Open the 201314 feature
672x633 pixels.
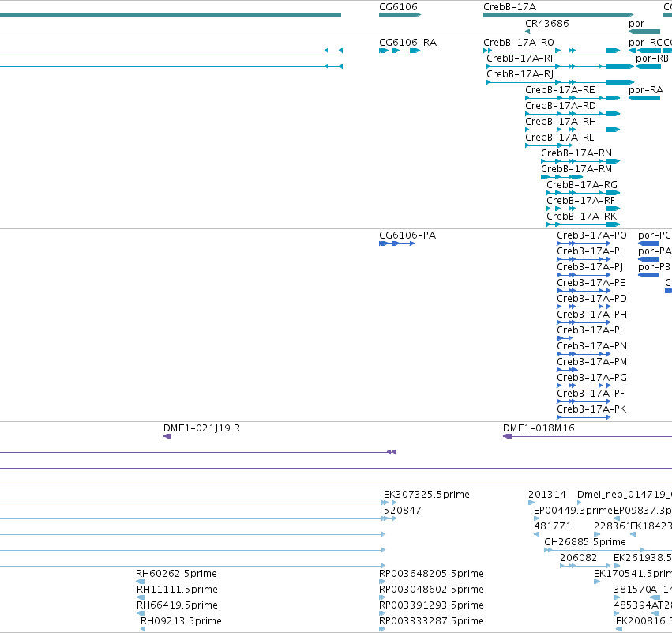pos(547,495)
